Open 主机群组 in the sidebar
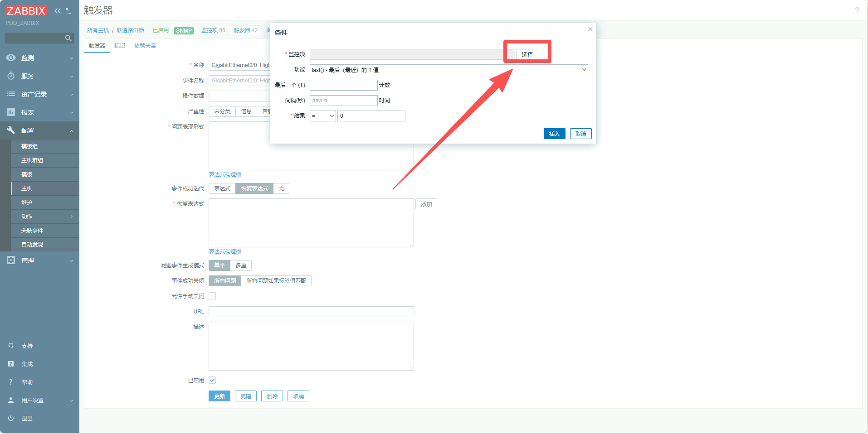Viewport: 868px width, 434px height. pos(32,160)
